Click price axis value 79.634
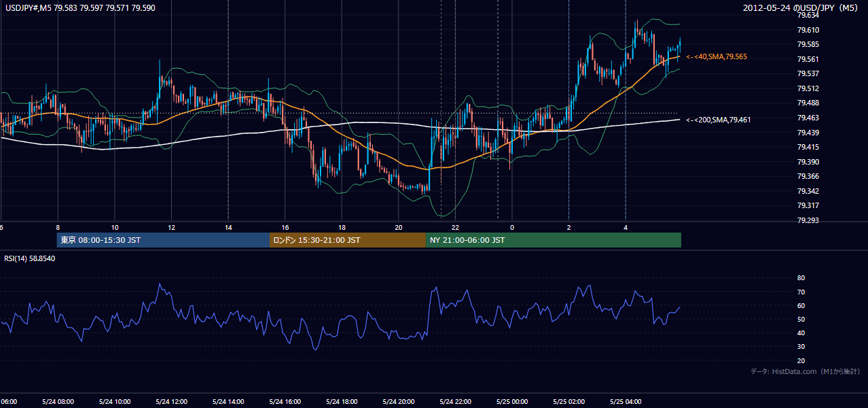Image resolution: width=868 pixels, height=408 pixels. (x=808, y=15)
